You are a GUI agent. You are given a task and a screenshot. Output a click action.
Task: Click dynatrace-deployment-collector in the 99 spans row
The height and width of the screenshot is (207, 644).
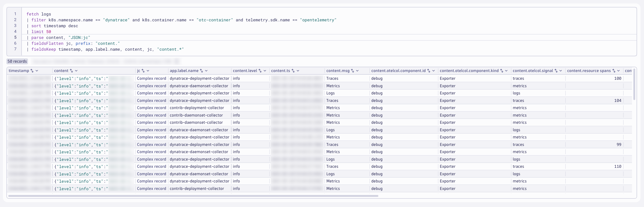point(200,145)
